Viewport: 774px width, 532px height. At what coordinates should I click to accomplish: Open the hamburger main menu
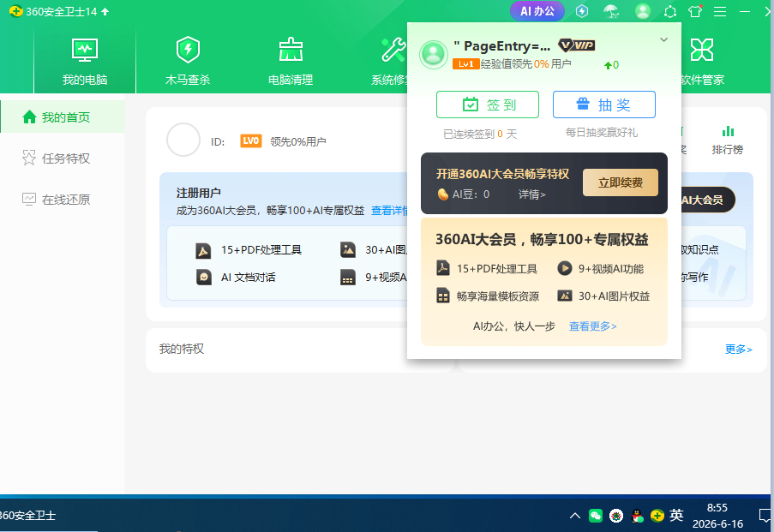(x=720, y=11)
